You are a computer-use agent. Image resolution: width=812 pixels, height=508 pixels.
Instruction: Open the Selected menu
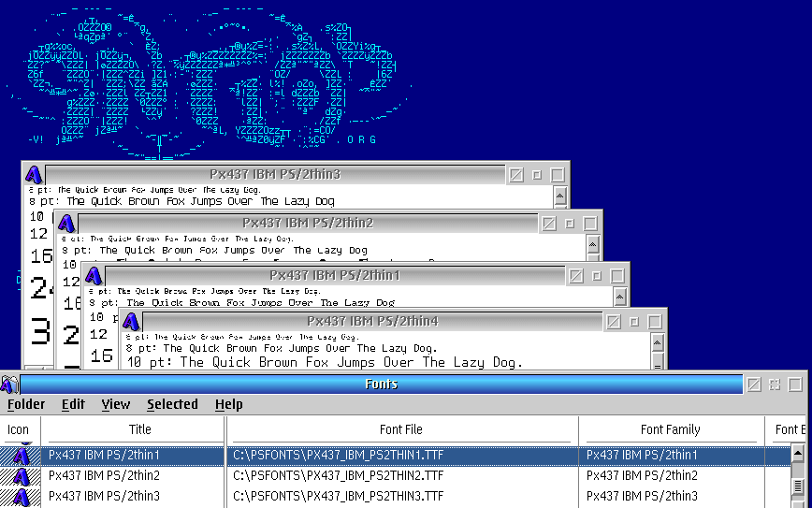click(x=172, y=404)
